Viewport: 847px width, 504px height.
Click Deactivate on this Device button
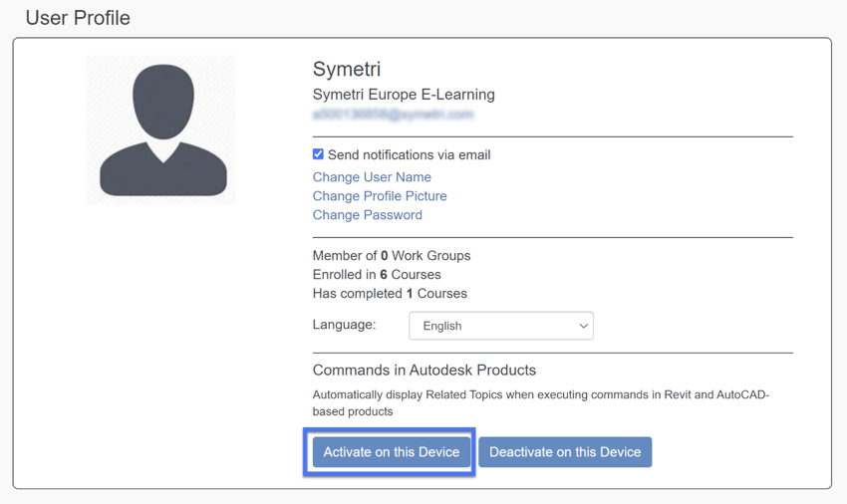point(565,452)
